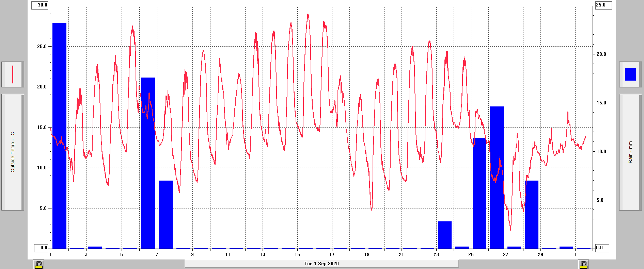Click day 29 on the time axis
Screen dimensions: 644x269
click(x=540, y=254)
